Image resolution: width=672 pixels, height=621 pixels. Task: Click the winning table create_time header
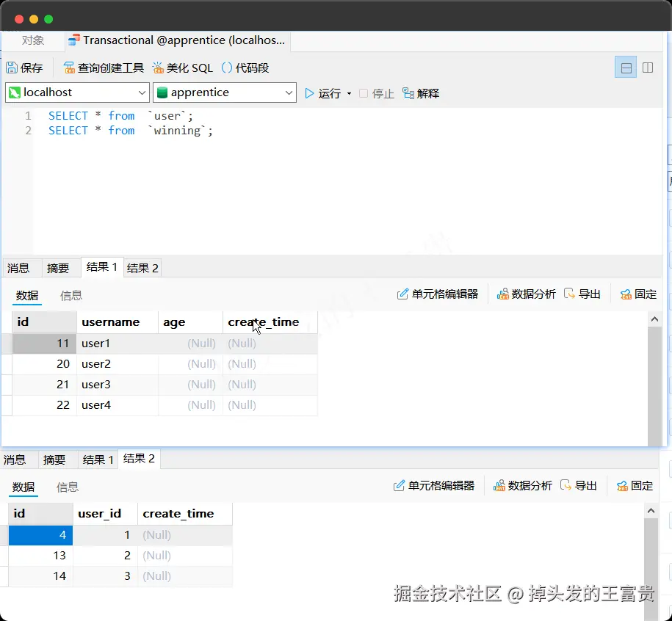pyautogui.click(x=185, y=514)
